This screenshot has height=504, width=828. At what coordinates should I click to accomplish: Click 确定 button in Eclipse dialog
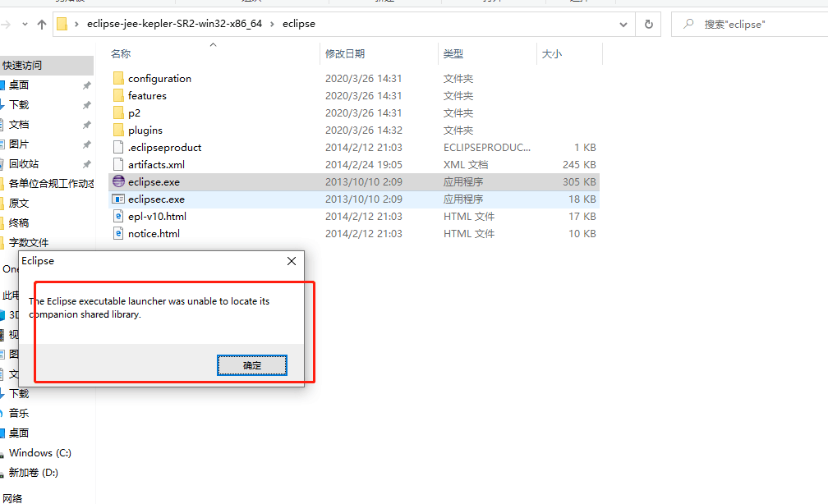pyautogui.click(x=252, y=365)
